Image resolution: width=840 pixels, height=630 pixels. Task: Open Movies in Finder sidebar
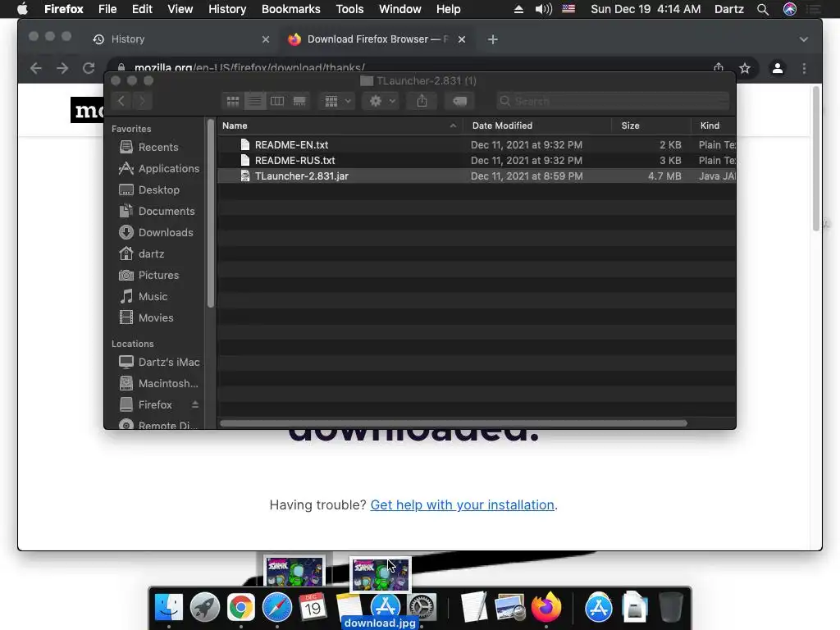click(x=146, y=317)
